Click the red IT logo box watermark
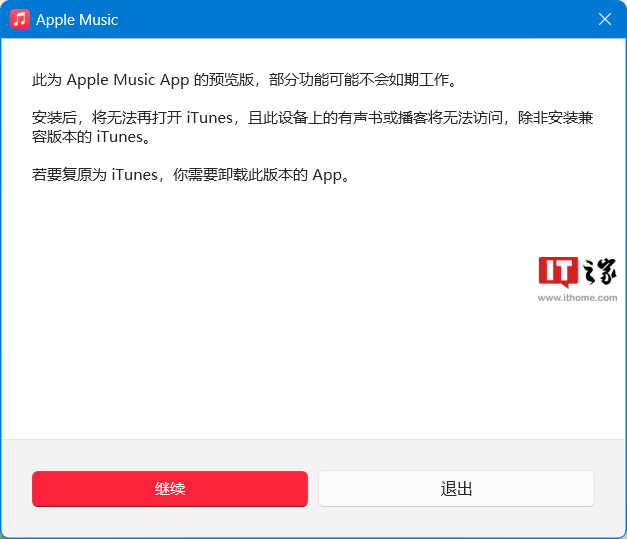This screenshot has width=627, height=539. coord(558,271)
